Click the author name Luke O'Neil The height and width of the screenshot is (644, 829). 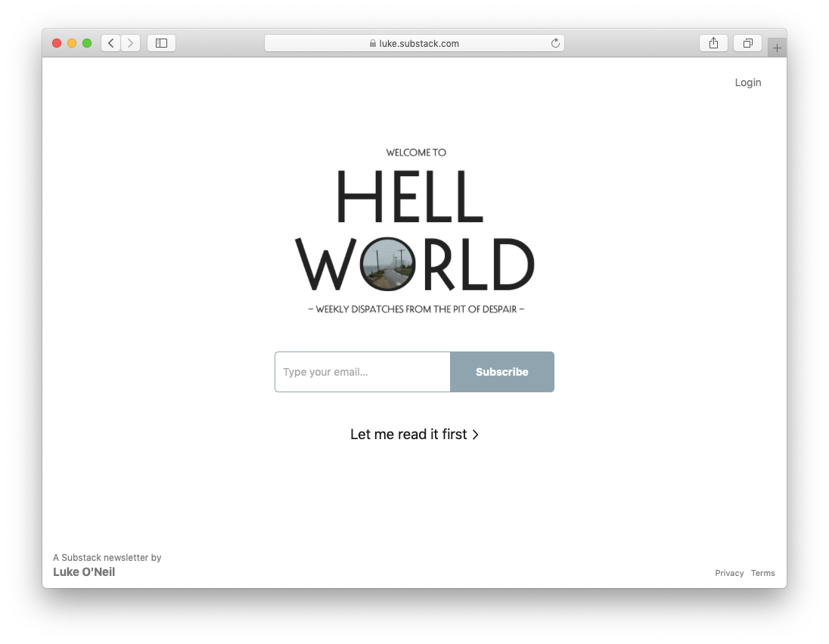84,572
